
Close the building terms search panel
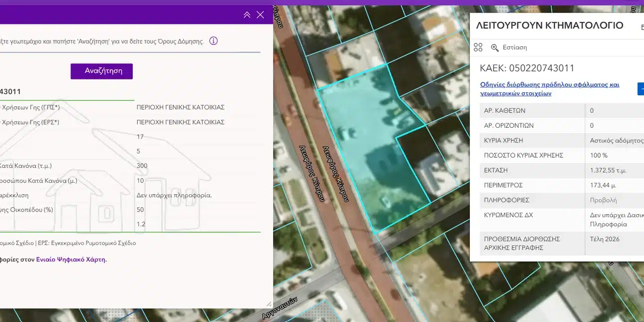[260, 15]
